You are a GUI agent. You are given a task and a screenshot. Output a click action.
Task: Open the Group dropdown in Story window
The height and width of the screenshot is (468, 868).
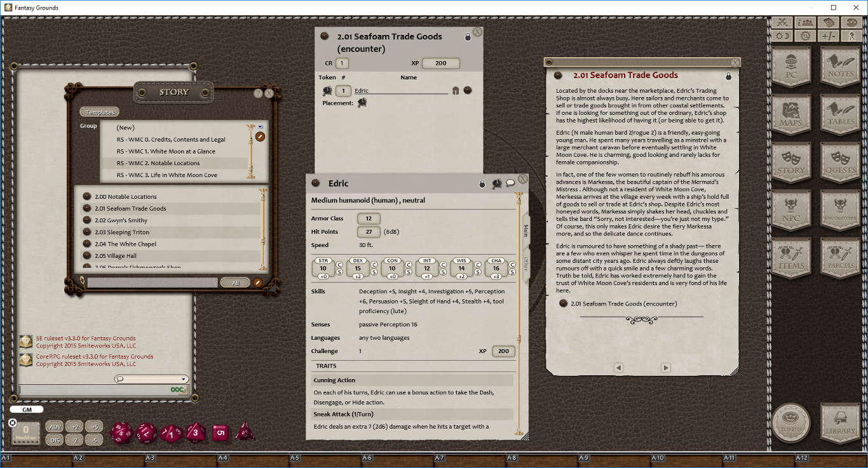point(259,126)
